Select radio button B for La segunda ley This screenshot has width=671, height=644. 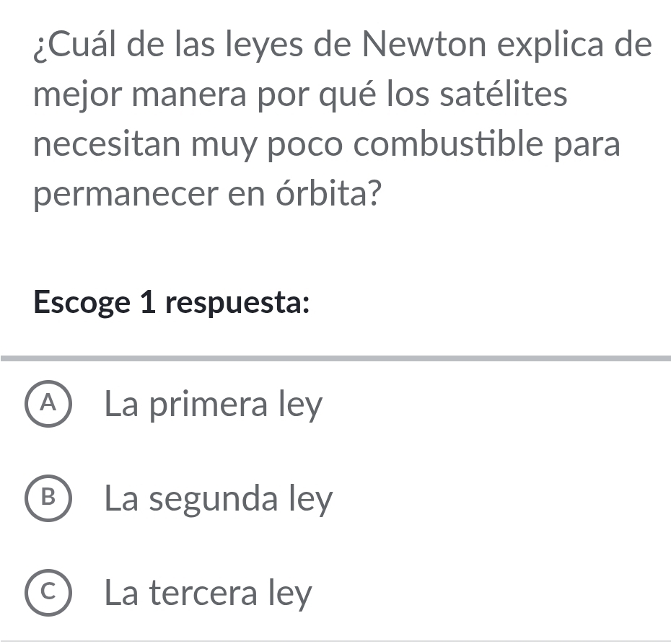pos(49,499)
